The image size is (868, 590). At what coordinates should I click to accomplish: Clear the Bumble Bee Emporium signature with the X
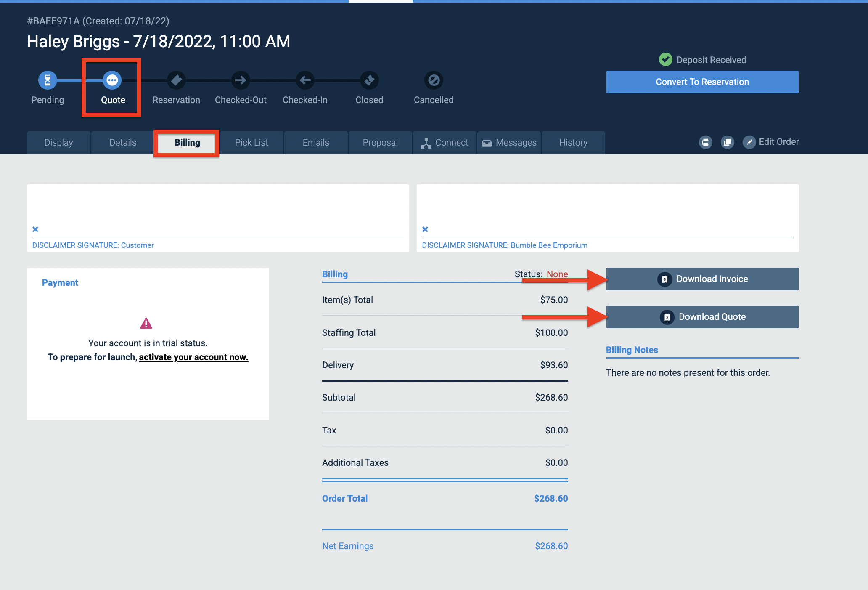click(x=425, y=229)
